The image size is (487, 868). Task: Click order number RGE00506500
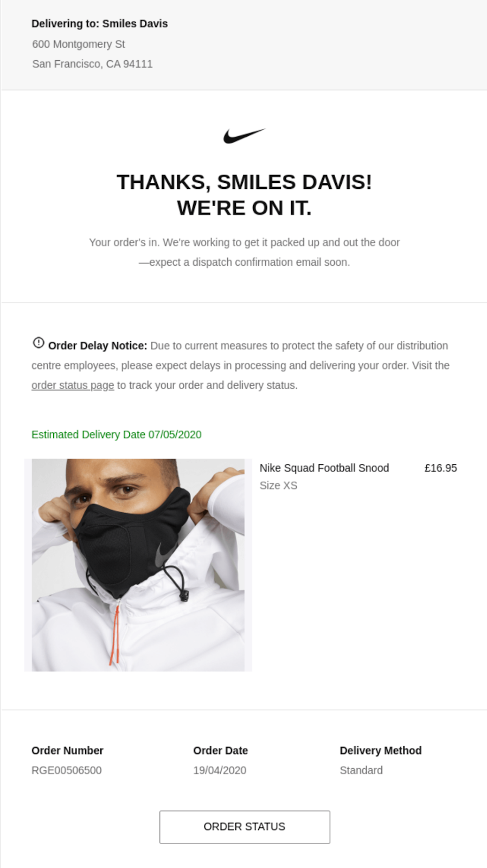66,770
